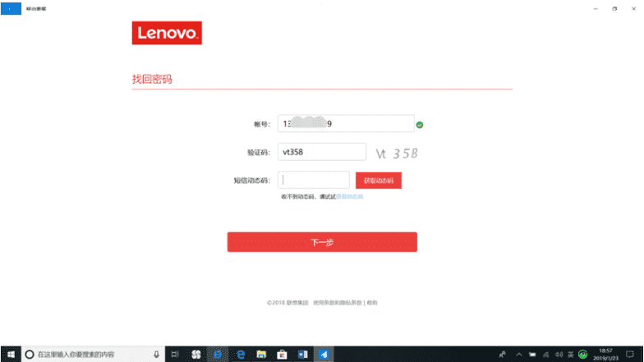Click the green checkmark validation icon
This screenshot has height=362, width=644.
pyautogui.click(x=419, y=125)
